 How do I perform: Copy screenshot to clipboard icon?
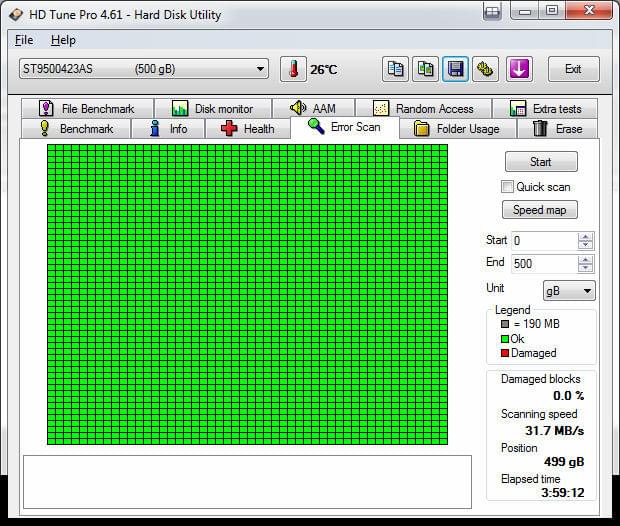[425, 69]
